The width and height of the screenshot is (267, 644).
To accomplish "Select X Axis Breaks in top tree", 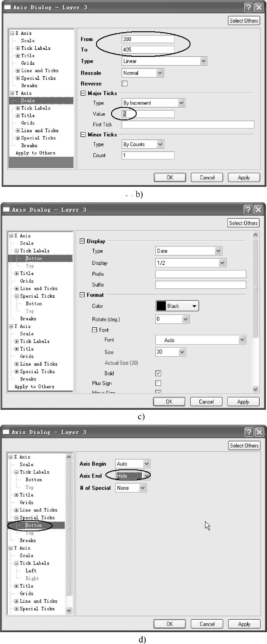I will pyautogui.click(x=29, y=85).
